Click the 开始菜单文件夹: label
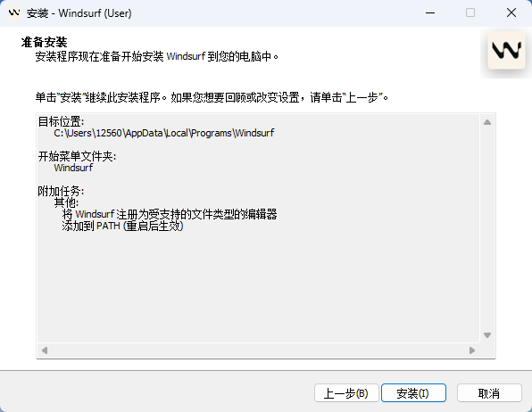The height and width of the screenshot is (412, 532). point(77,156)
